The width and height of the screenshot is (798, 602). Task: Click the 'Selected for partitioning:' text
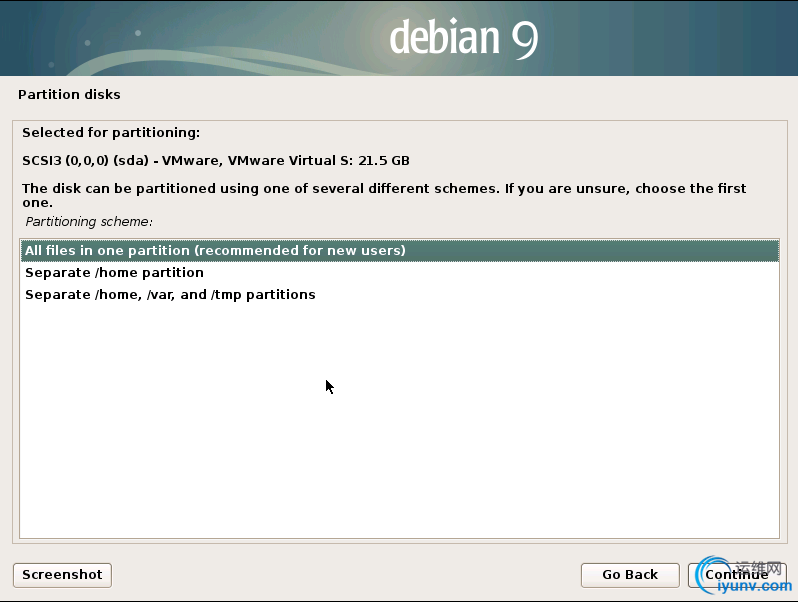(x=111, y=133)
